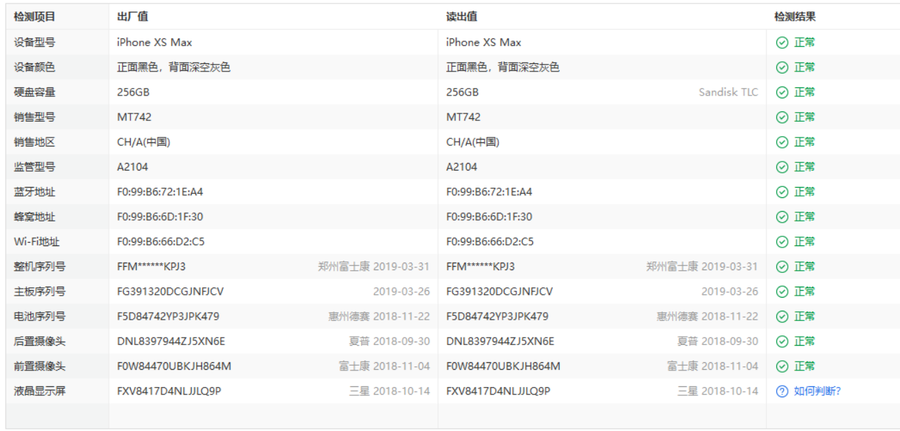The width and height of the screenshot is (900, 431).
Task: Click the 硬盘容量 row label
Action: [34, 92]
